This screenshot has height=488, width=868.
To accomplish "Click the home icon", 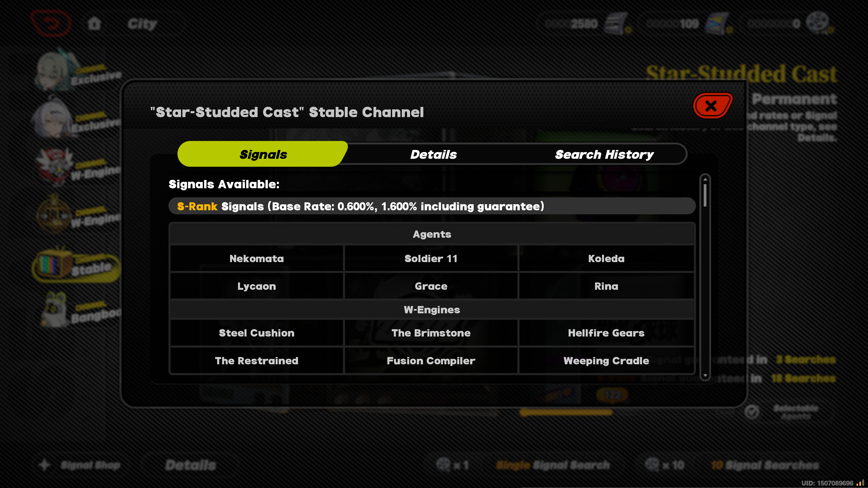I will pyautogui.click(x=94, y=24).
